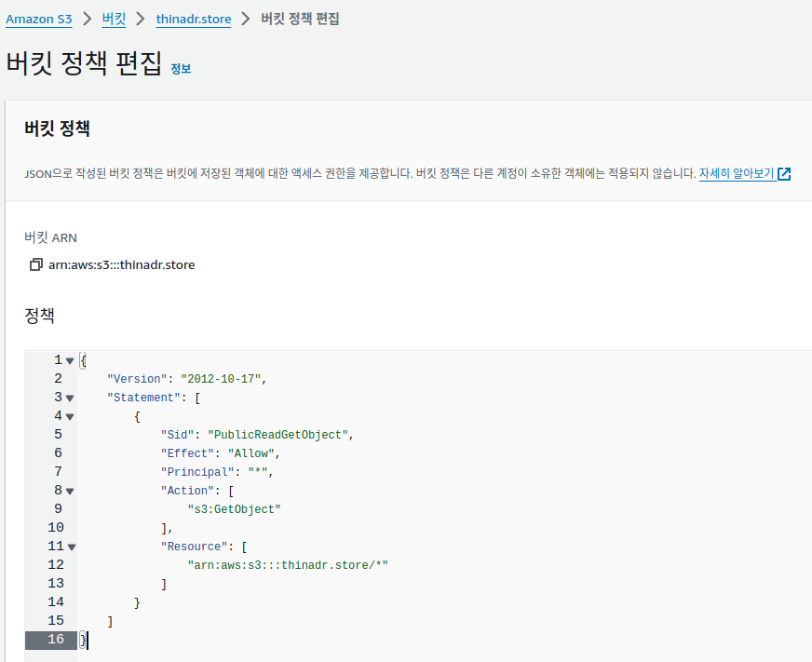
Task: Click the "PublicReadGetObject" Sid value
Action: pyautogui.click(x=277, y=435)
